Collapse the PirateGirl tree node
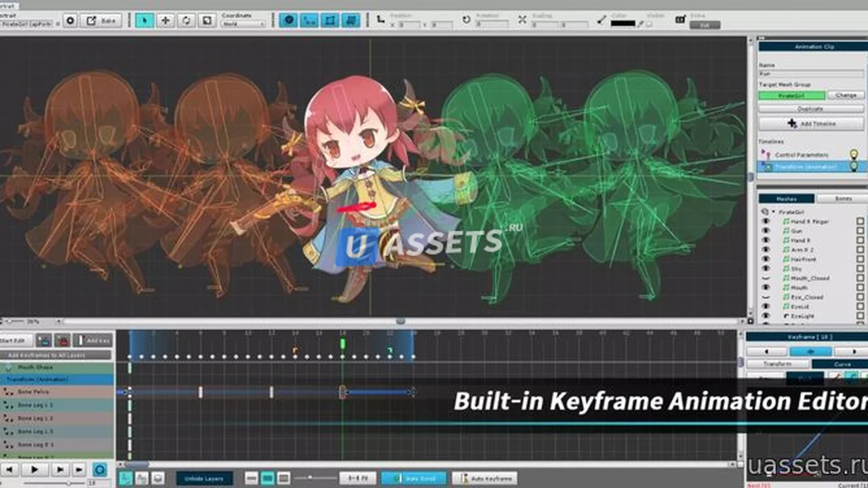 tap(773, 212)
